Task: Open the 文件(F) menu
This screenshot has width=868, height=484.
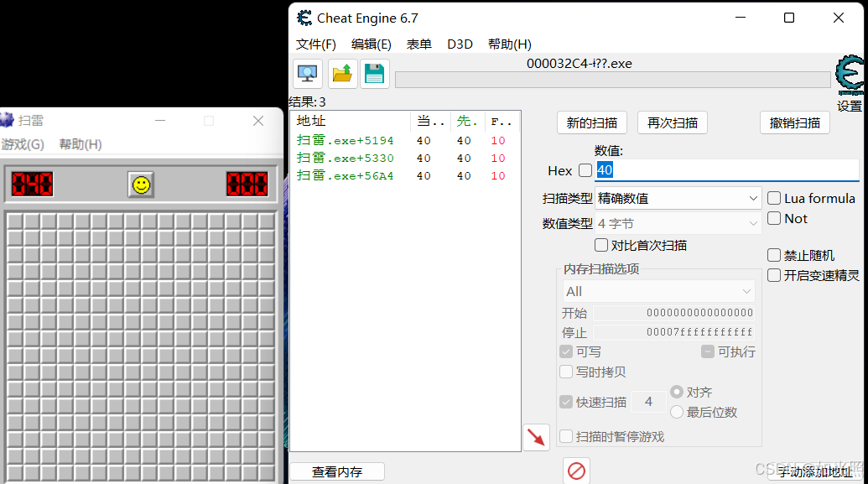Action: (316, 44)
